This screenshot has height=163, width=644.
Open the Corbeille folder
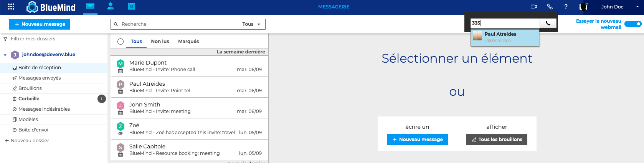coord(29,99)
